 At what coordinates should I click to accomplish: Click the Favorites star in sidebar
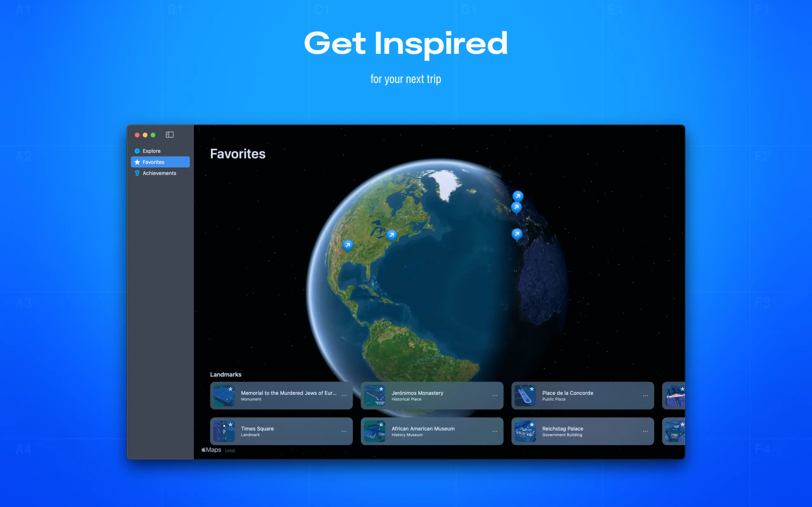(x=137, y=162)
